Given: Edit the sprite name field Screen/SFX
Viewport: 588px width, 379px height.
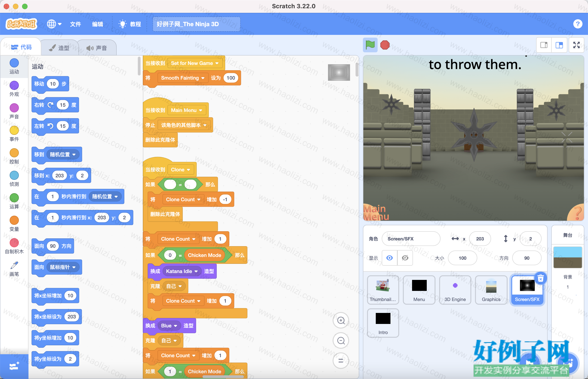Looking at the screenshot, I should [411, 238].
